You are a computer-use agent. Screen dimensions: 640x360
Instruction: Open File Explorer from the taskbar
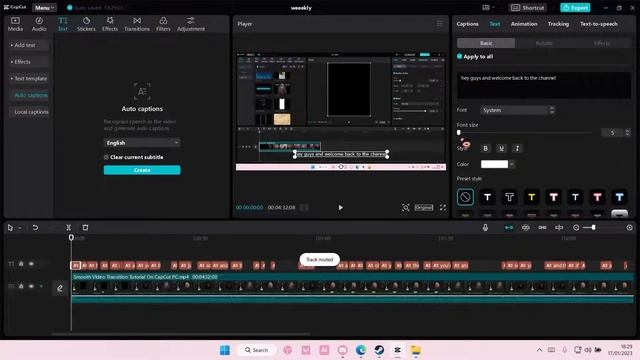(416, 350)
